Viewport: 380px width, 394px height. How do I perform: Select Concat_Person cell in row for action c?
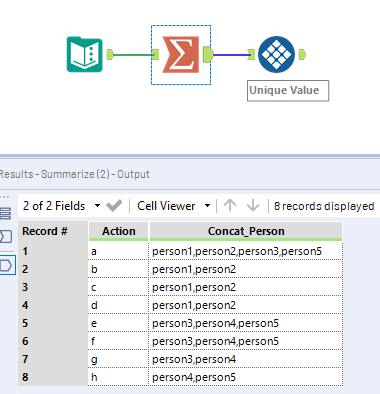click(x=246, y=287)
